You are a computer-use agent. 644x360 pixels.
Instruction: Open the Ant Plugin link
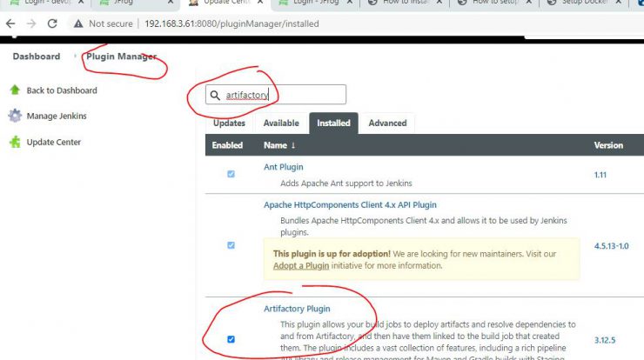(284, 167)
